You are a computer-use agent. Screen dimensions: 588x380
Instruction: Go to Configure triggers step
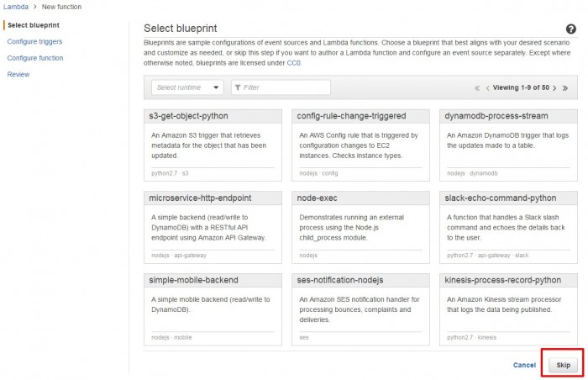[x=34, y=42]
